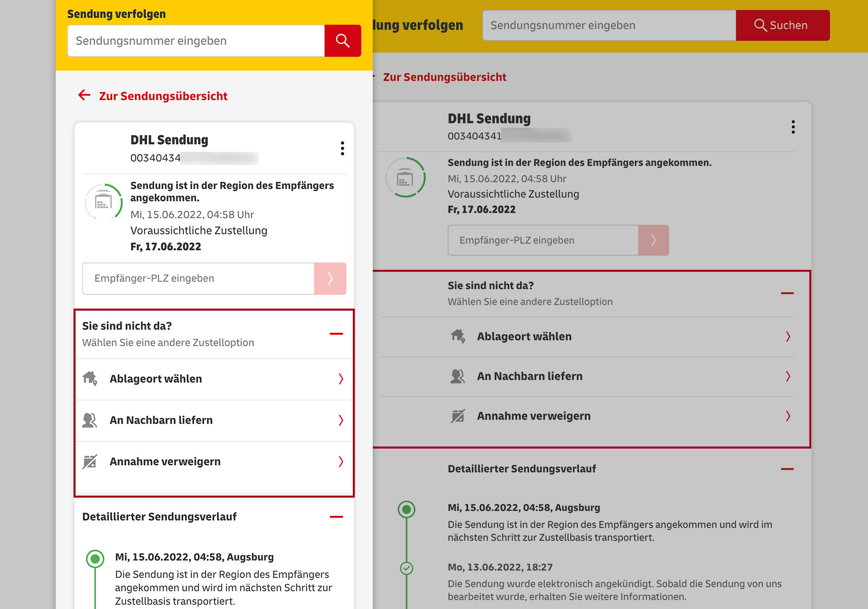The image size is (868, 609).
Task: Click the Sendungsnummer eingeben field in mobile view
Action: pyautogui.click(x=196, y=41)
